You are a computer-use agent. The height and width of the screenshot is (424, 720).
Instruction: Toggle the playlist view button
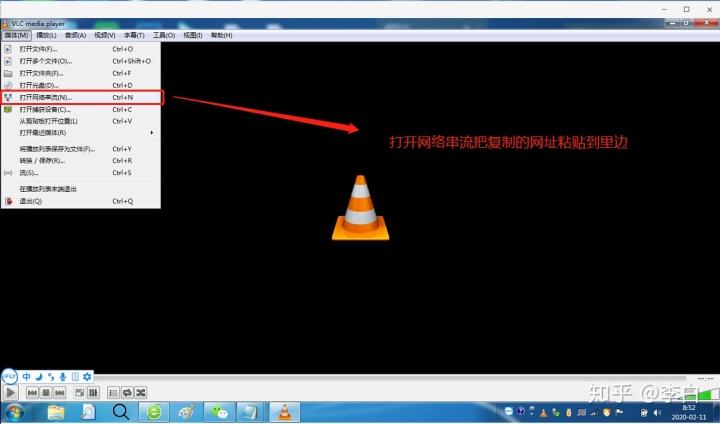tap(113, 393)
